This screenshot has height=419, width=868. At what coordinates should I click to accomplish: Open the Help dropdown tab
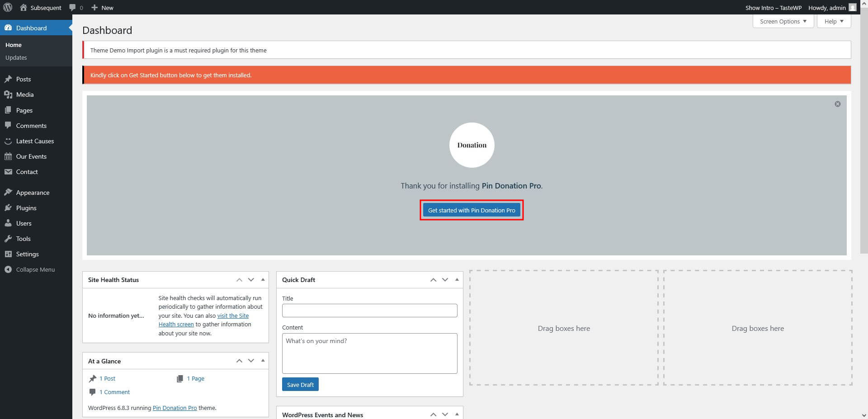834,21
